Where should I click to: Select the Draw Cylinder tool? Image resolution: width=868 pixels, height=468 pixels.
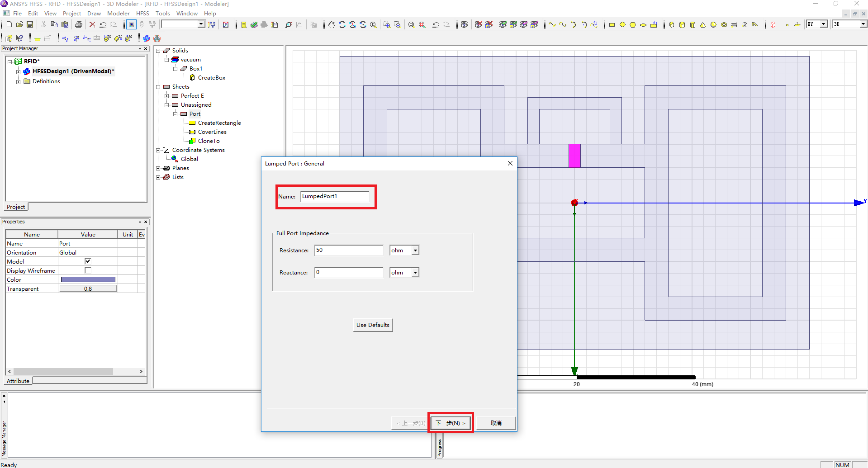click(682, 24)
